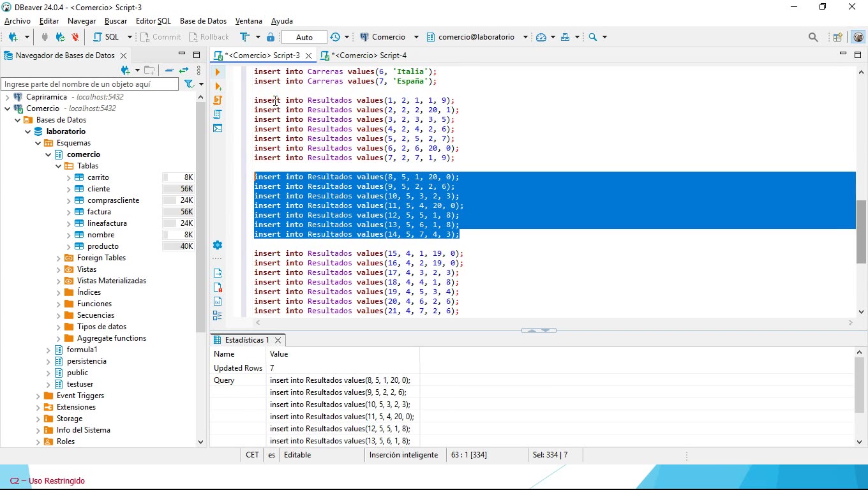Toggle the Auto commit mode button
This screenshot has height=490, width=868.
303,36
